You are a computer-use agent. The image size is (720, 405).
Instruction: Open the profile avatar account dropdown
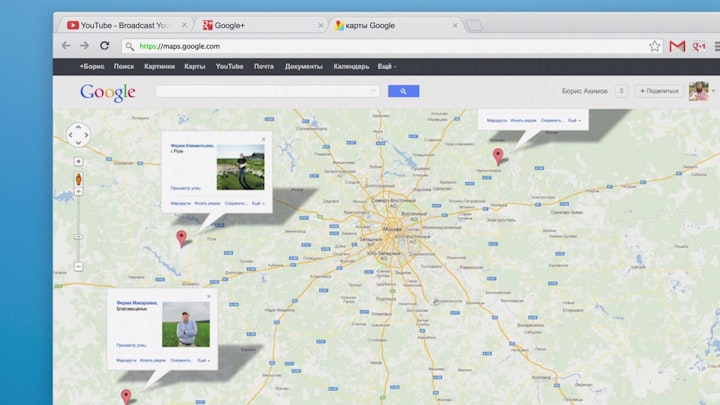[x=699, y=91]
